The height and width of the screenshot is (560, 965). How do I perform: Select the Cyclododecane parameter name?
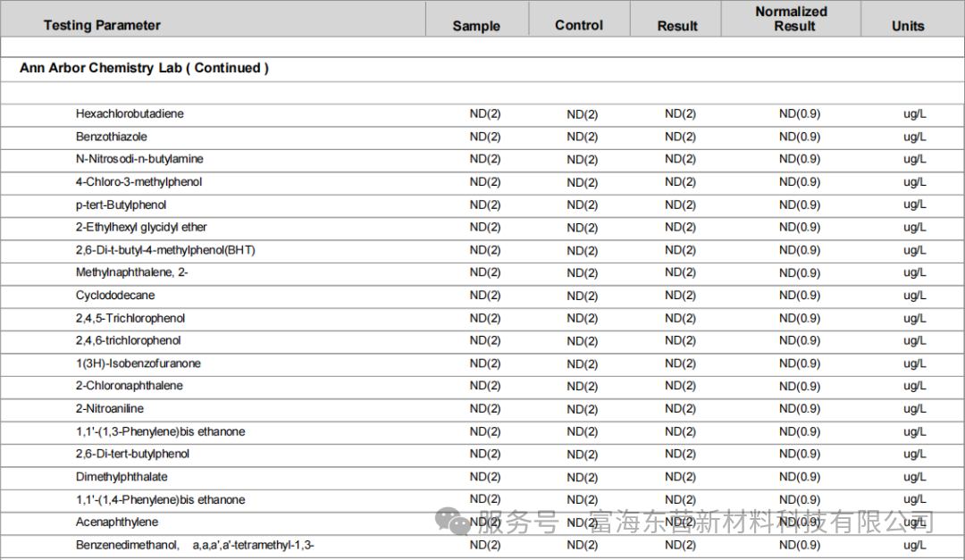pos(115,296)
